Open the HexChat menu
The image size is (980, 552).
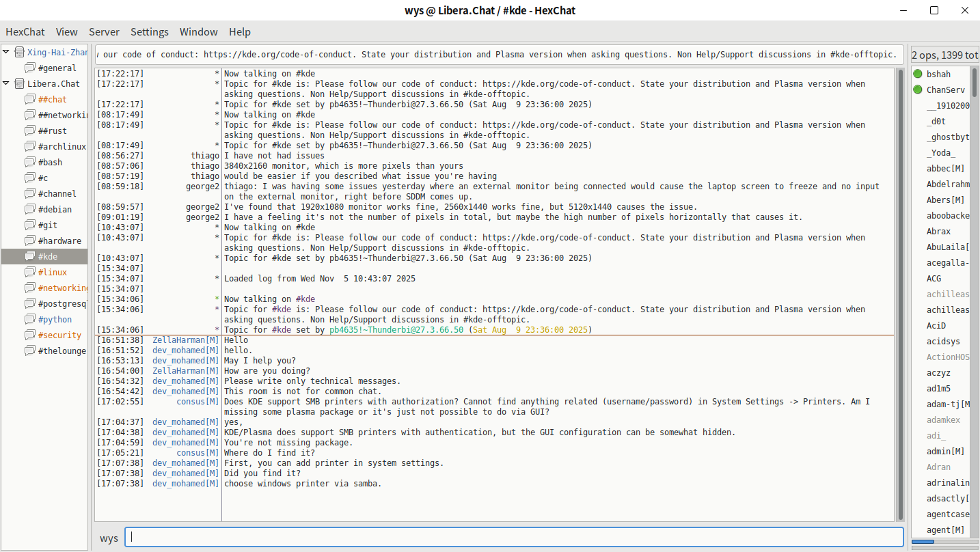pos(25,32)
